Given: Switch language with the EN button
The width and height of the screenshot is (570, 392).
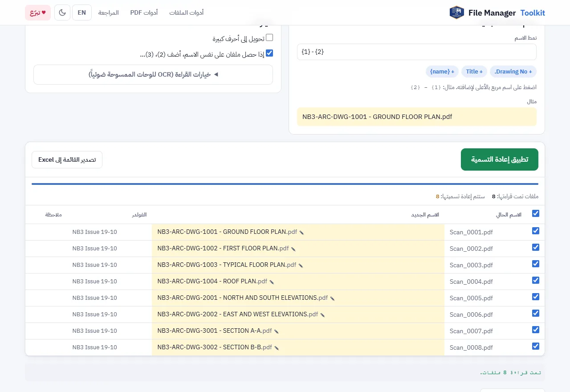Looking at the screenshot, I should 82,12.
